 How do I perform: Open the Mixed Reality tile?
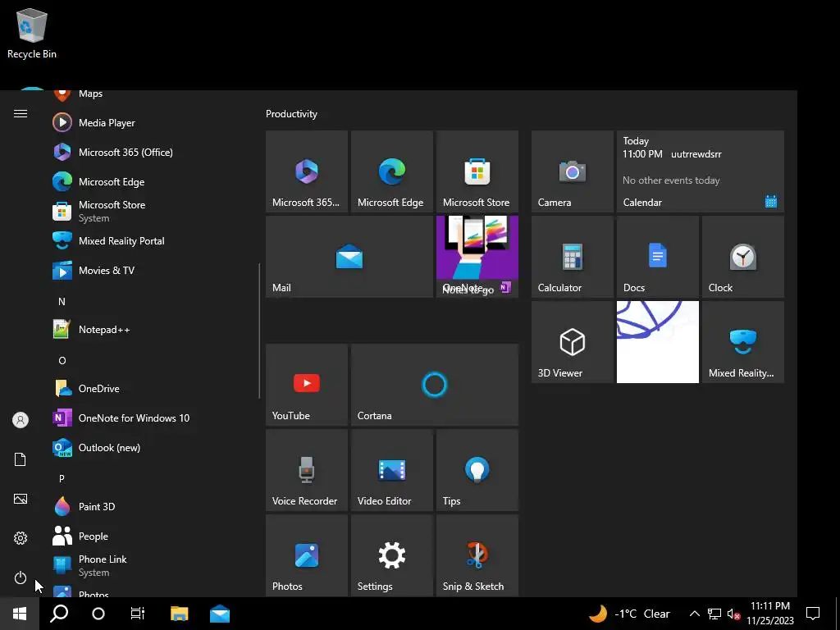pyautogui.click(x=743, y=342)
